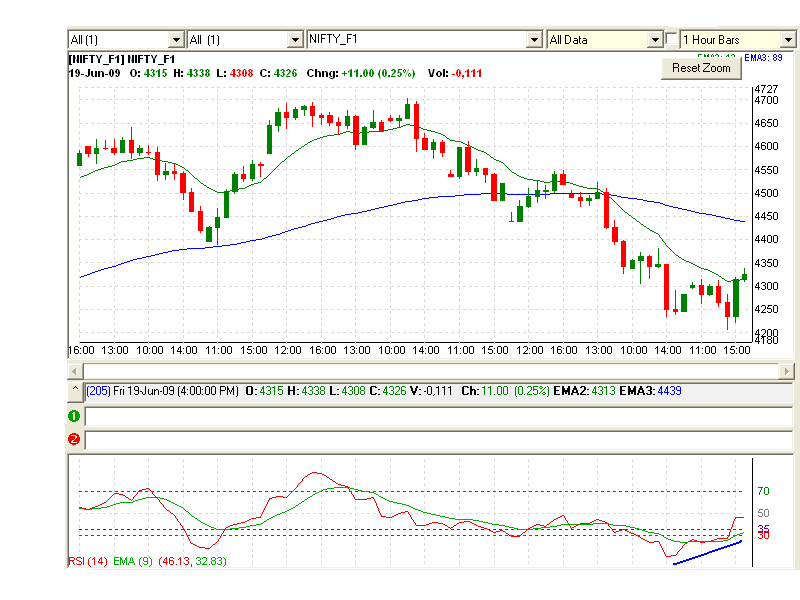The image size is (800, 600).
Task: Click the blue trendline on the RSI panel
Action: 707,553
